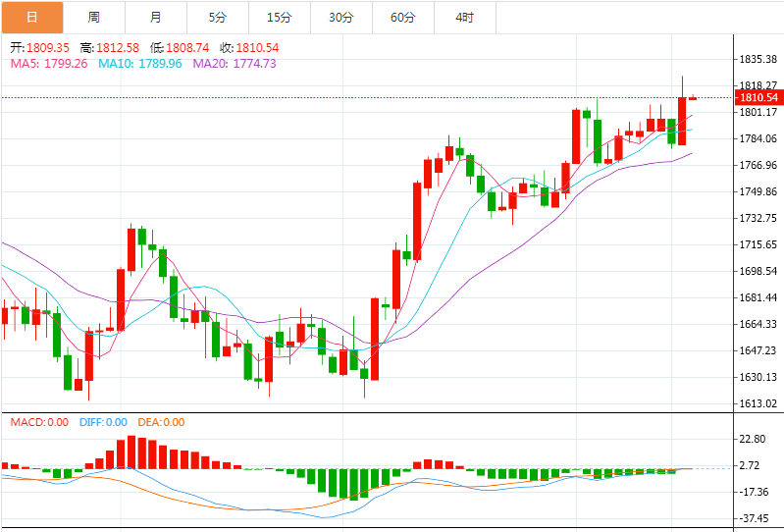Open the 5分 timeframe tab

point(218,18)
